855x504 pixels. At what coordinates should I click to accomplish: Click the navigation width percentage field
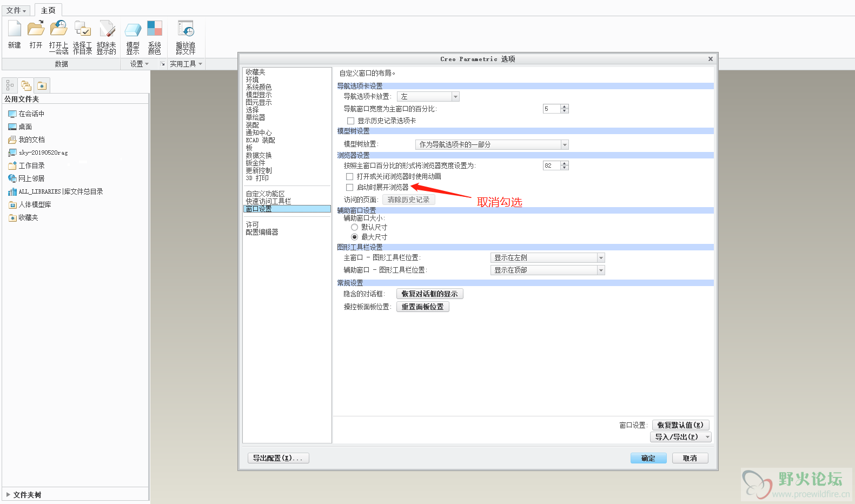click(552, 109)
